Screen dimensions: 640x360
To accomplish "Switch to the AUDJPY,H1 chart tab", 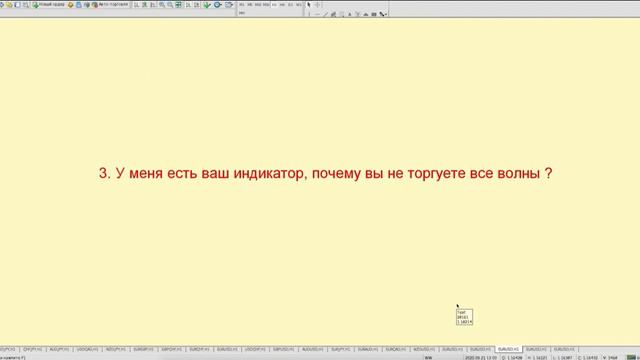I will point(60,349).
